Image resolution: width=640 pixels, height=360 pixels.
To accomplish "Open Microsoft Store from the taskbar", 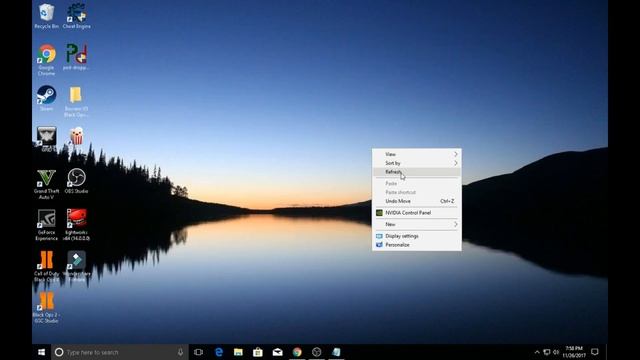I will [x=258, y=352].
